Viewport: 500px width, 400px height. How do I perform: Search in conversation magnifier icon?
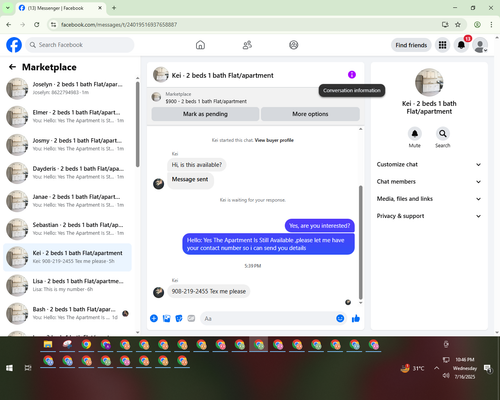pos(443,134)
